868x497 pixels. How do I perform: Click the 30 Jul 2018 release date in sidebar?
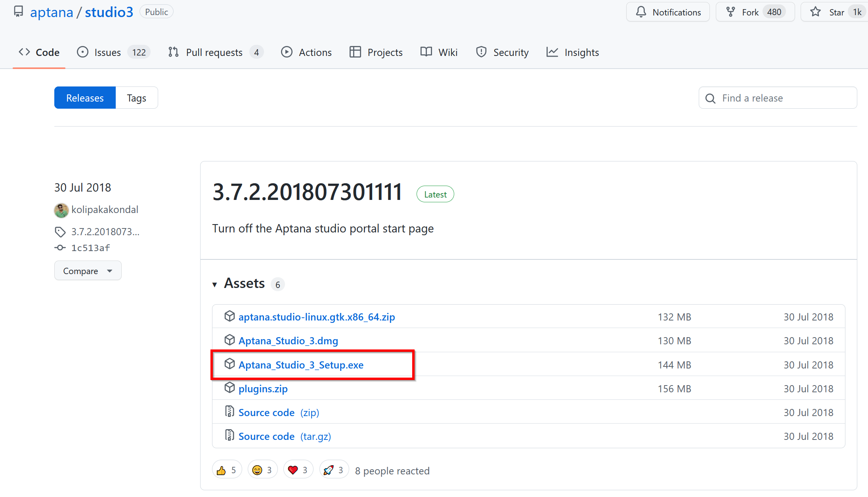pyautogui.click(x=83, y=187)
